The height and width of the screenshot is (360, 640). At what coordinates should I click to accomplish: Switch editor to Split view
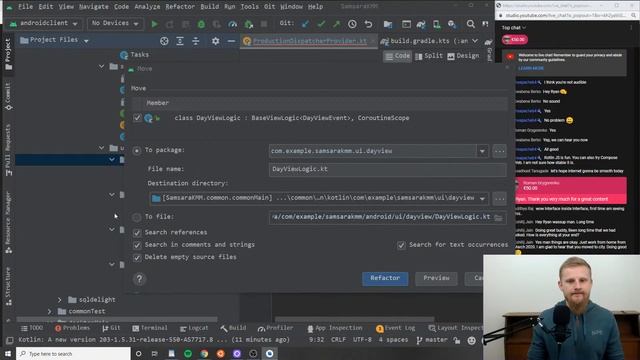429,56
